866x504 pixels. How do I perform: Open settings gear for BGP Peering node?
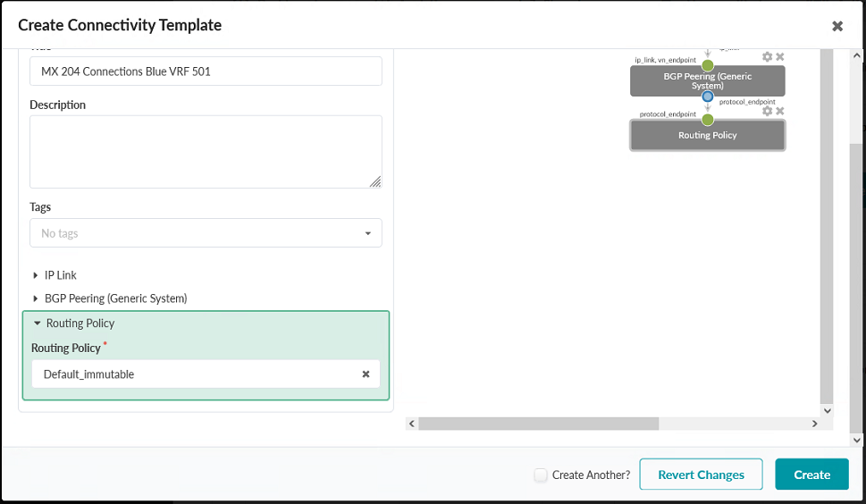pyautogui.click(x=767, y=57)
